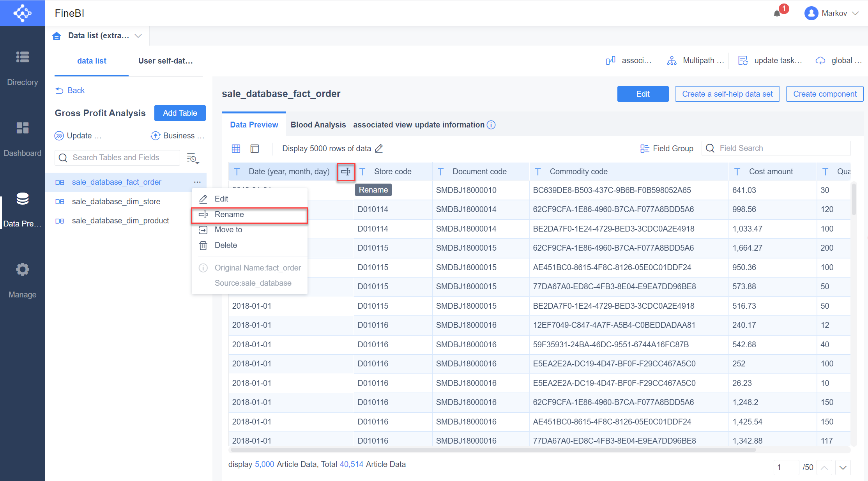The image size is (868, 481).
Task: Open Manage in the sidebar
Action: [22, 280]
